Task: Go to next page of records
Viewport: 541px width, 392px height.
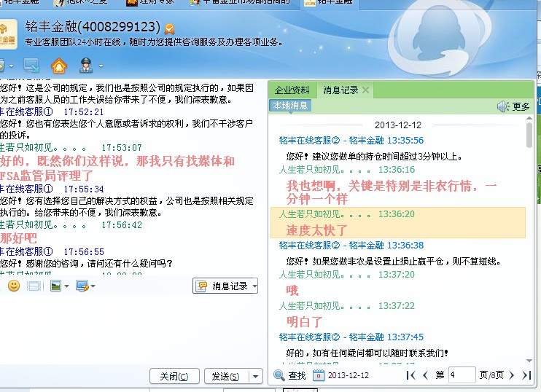Action: [x=512, y=375]
